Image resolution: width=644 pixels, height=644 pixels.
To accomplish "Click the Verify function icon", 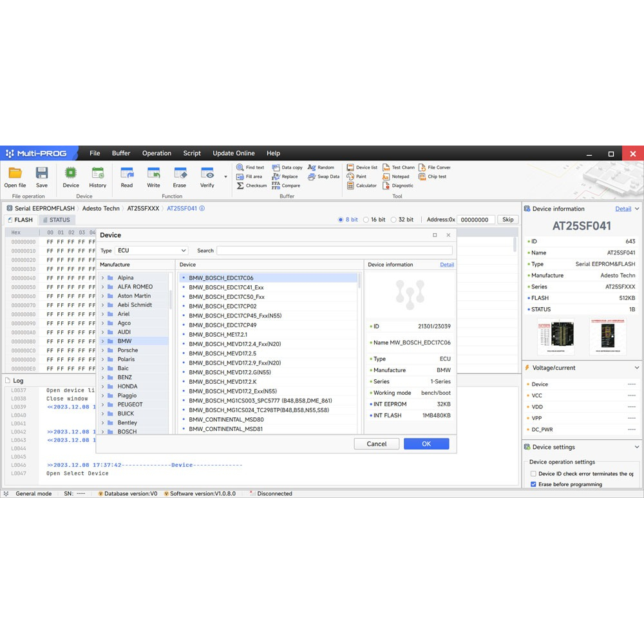I will [207, 174].
